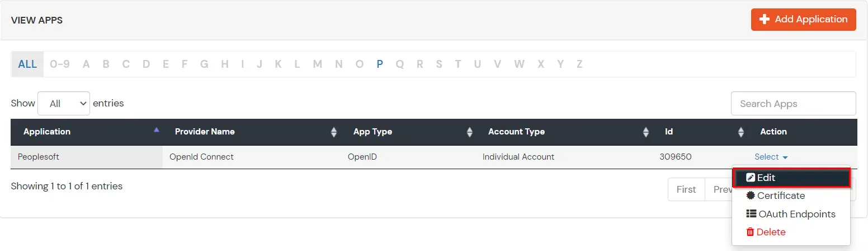Click the Add Application button
This screenshot has width=868, height=251.
[803, 20]
